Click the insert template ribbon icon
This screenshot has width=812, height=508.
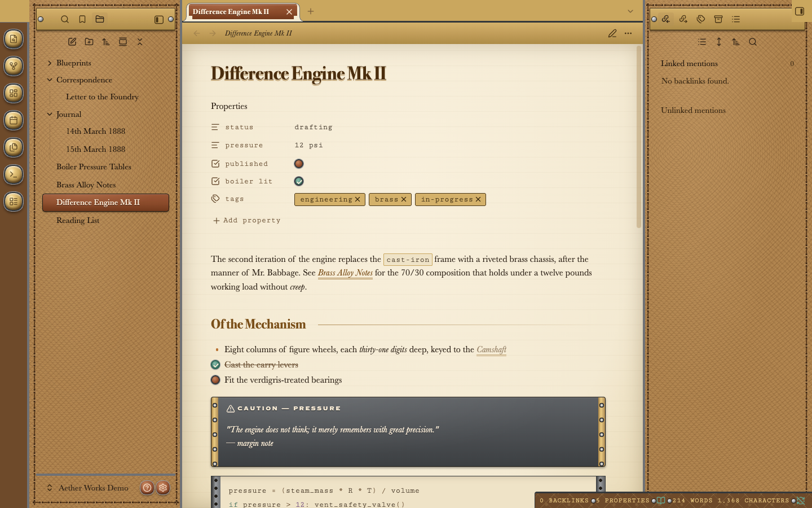coord(14,147)
